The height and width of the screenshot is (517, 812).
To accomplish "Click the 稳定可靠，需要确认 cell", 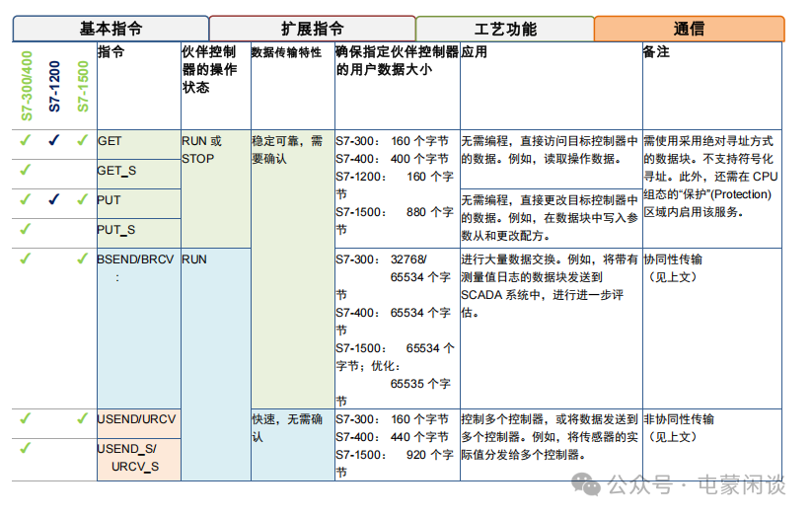I will 293,269.
